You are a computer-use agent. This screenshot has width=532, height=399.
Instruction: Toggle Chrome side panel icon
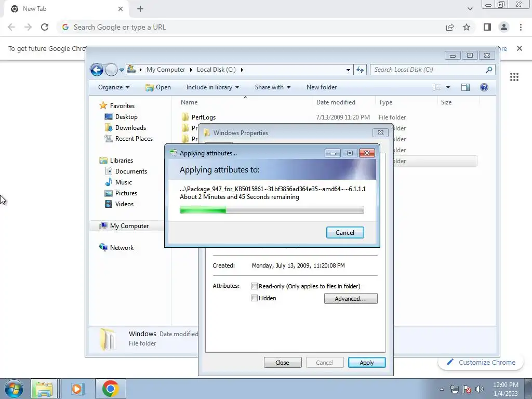pos(487,27)
